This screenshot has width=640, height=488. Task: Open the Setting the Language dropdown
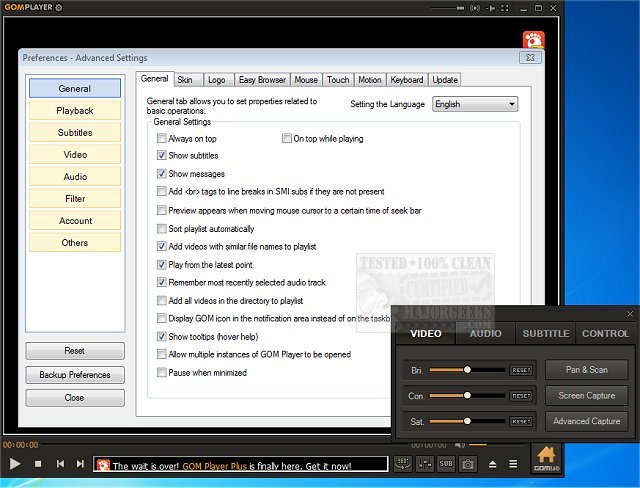(x=475, y=104)
